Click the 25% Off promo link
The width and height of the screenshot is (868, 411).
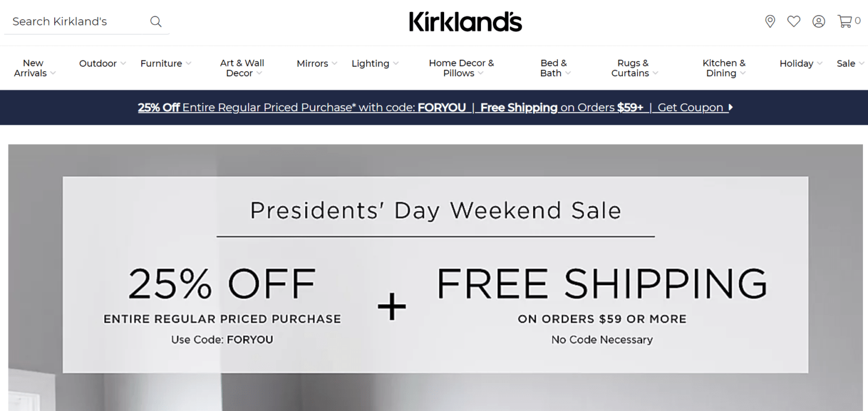click(160, 107)
